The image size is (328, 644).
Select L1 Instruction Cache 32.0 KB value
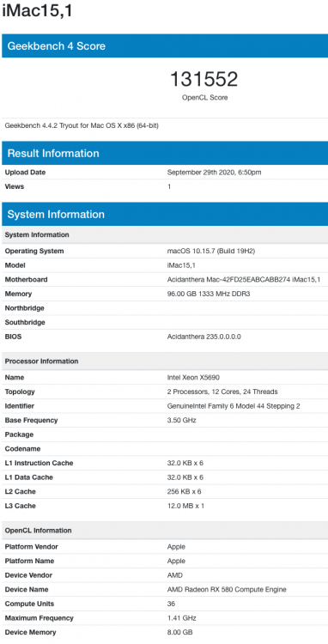point(185,463)
